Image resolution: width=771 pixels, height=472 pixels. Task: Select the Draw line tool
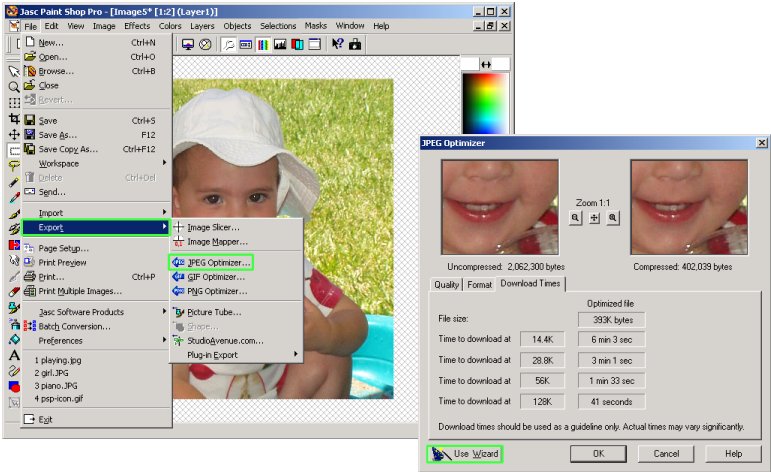[14, 371]
